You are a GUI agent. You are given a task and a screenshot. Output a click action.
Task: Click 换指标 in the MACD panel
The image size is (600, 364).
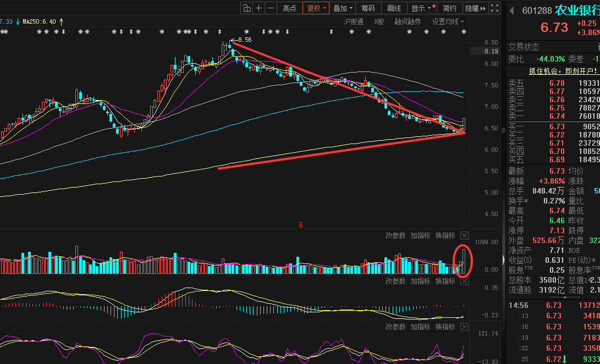445,282
